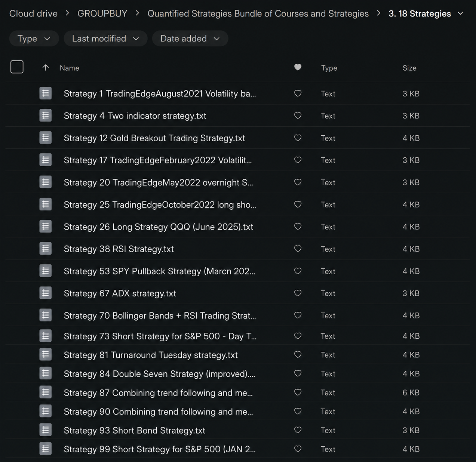This screenshot has width=476, height=462.
Task: Tick the select-all checkbox in the header
Action: pyautogui.click(x=17, y=67)
